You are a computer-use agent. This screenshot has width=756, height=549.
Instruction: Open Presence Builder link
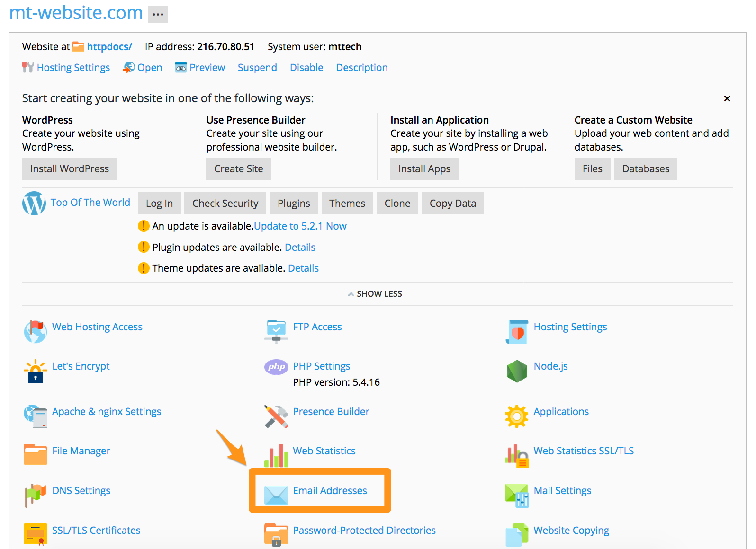pyautogui.click(x=331, y=412)
